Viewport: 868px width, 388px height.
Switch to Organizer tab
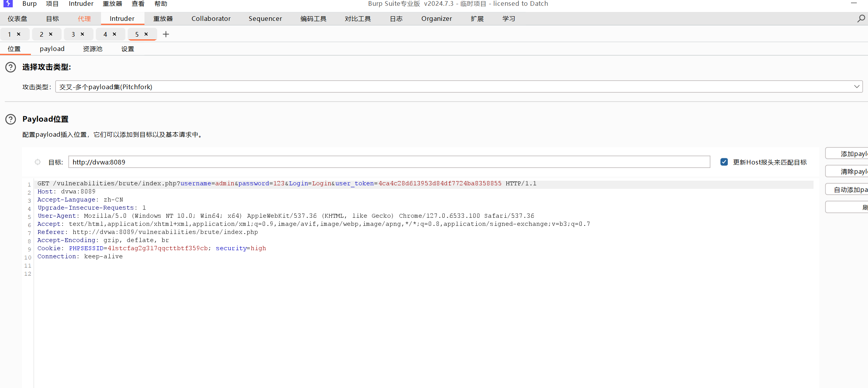pyautogui.click(x=437, y=19)
